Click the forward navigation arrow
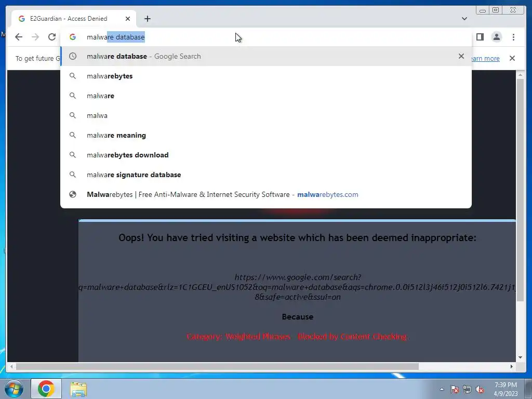532x399 pixels. (35, 37)
